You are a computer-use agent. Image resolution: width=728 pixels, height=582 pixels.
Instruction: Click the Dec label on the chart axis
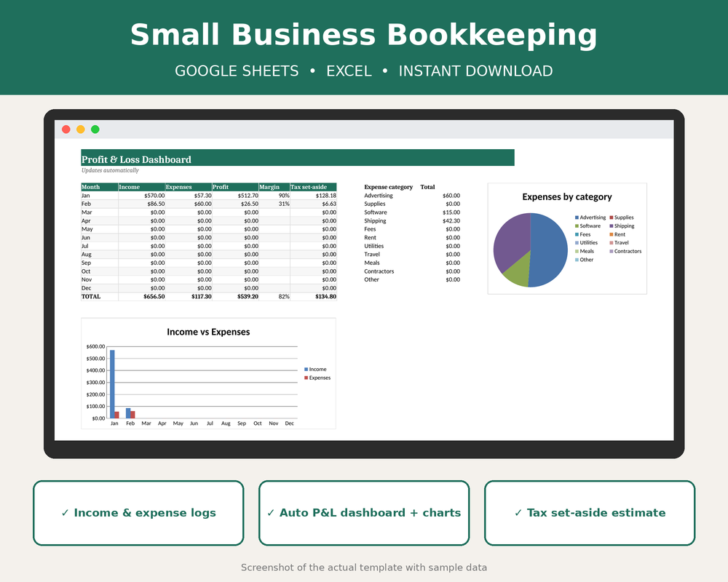tap(289, 423)
